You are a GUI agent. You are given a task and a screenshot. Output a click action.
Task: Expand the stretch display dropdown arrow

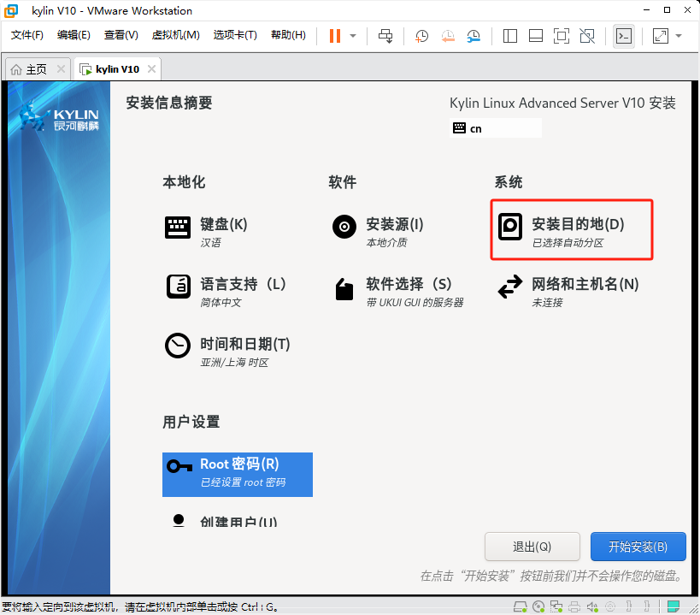pos(679,36)
